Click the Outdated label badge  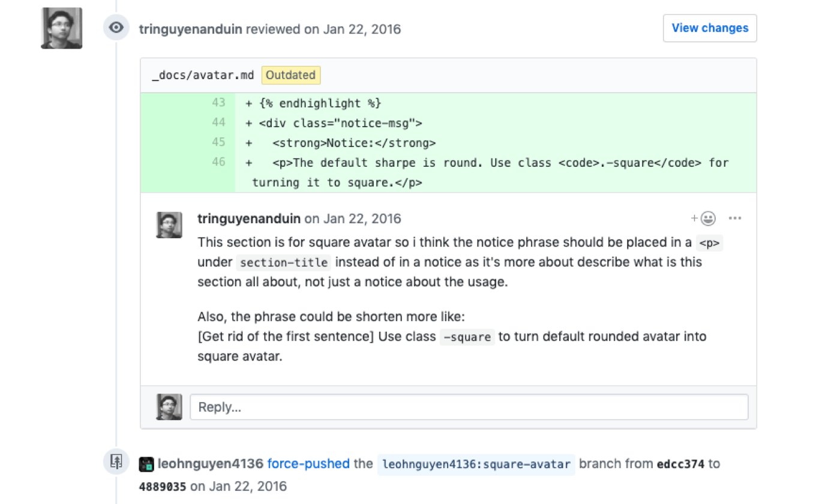pyautogui.click(x=291, y=75)
